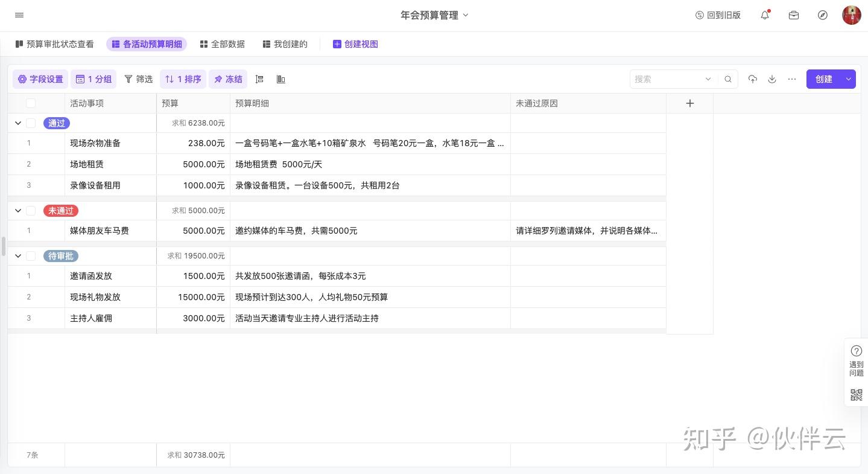Click the 15000.00元 budget cell
Viewport: 868px width, 474px height.
(193, 297)
